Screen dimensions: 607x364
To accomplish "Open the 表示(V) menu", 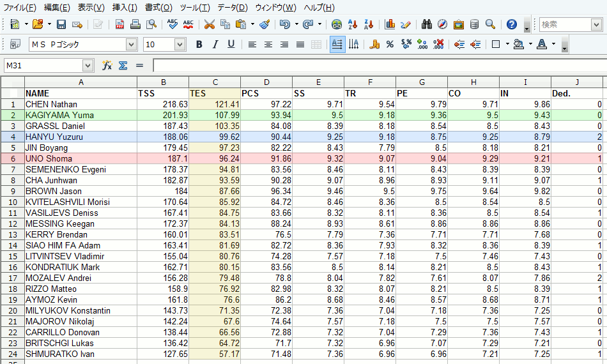I will coord(91,8).
